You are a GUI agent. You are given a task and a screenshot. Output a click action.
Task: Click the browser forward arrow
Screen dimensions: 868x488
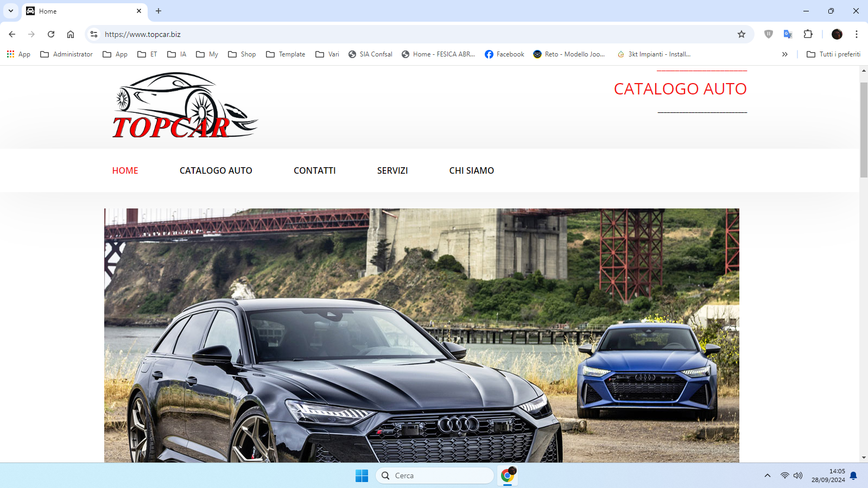point(31,34)
